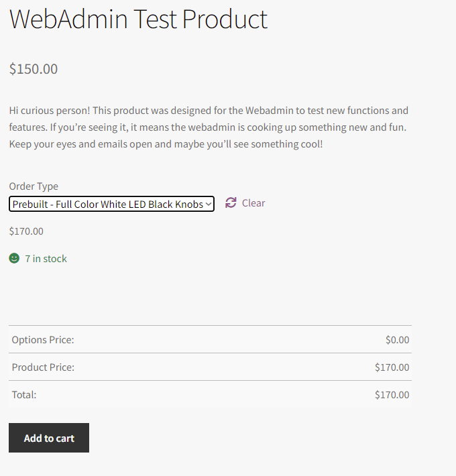The image size is (456, 476).
Task: Click the Total $170.00 amount
Action: (392, 395)
